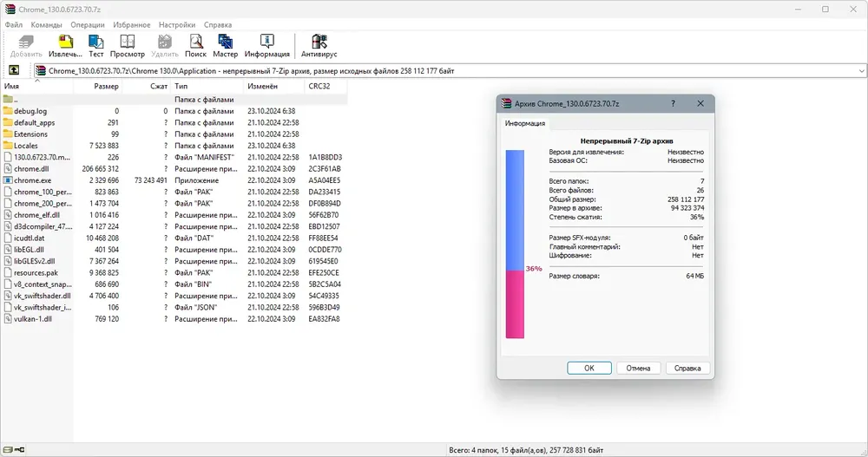Open the Команды menu
The width and height of the screenshot is (868, 457).
[47, 25]
